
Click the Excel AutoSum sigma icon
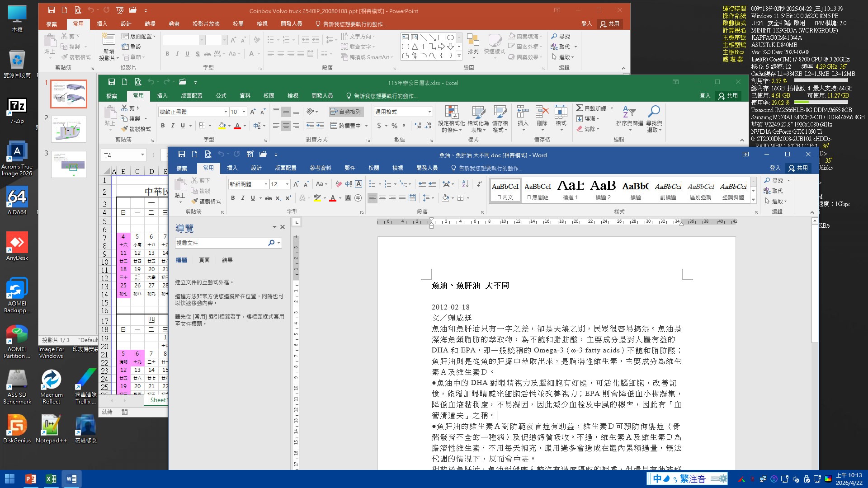pos(580,108)
